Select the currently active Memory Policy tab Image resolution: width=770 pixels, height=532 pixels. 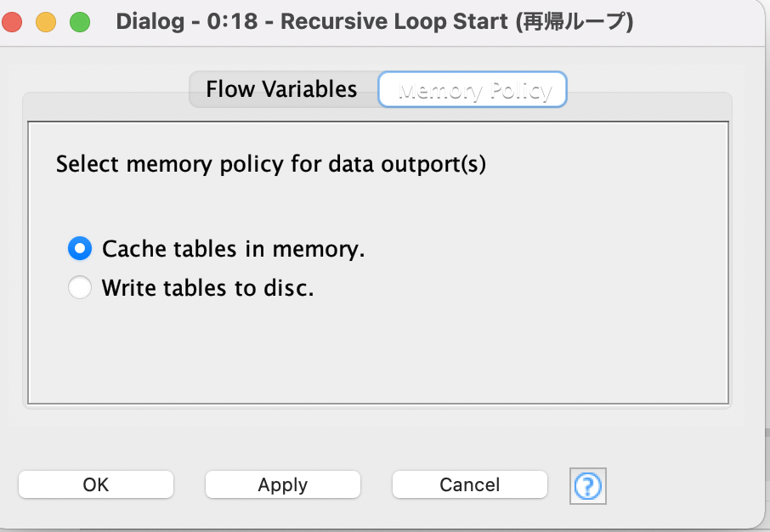point(472,88)
